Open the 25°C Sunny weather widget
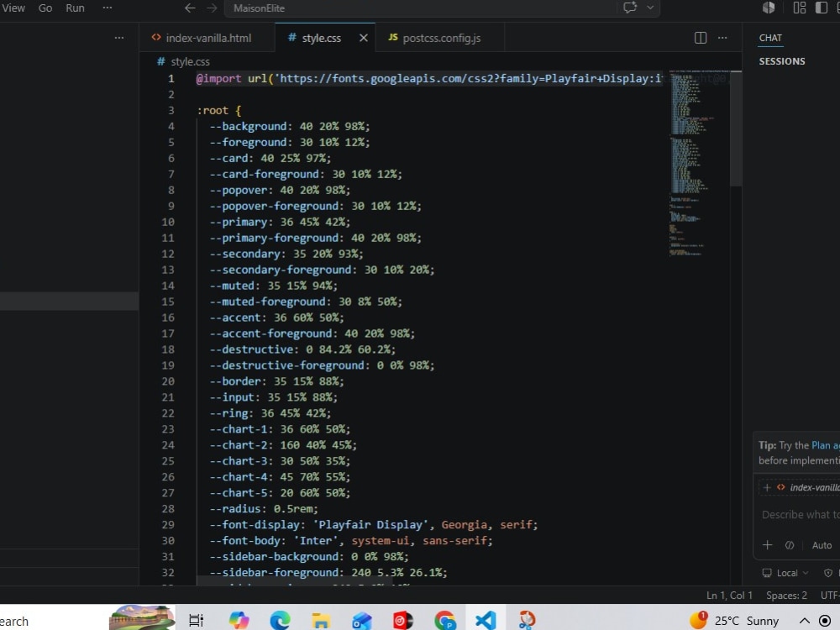The width and height of the screenshot is (840, 630). (734, 621)
